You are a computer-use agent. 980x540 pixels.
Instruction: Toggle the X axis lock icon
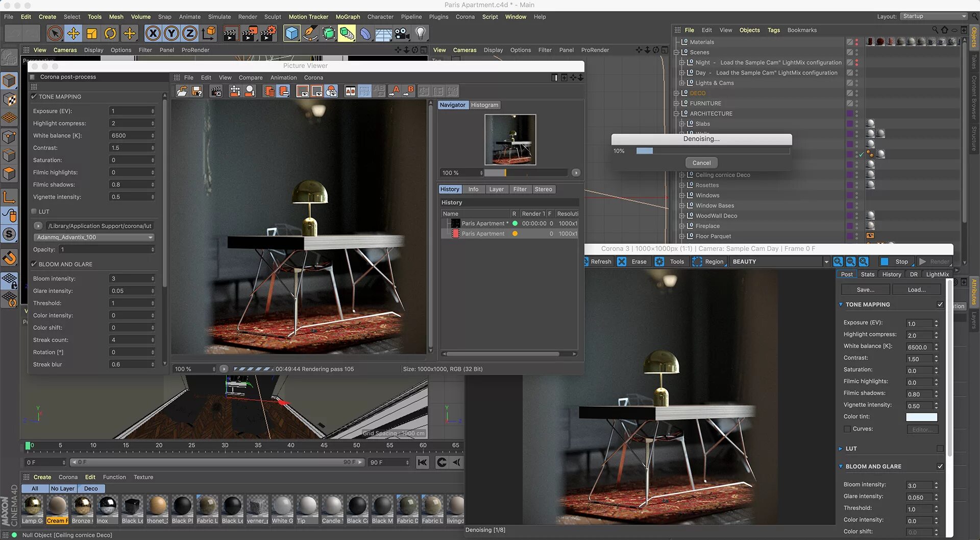tap(152, 34)
